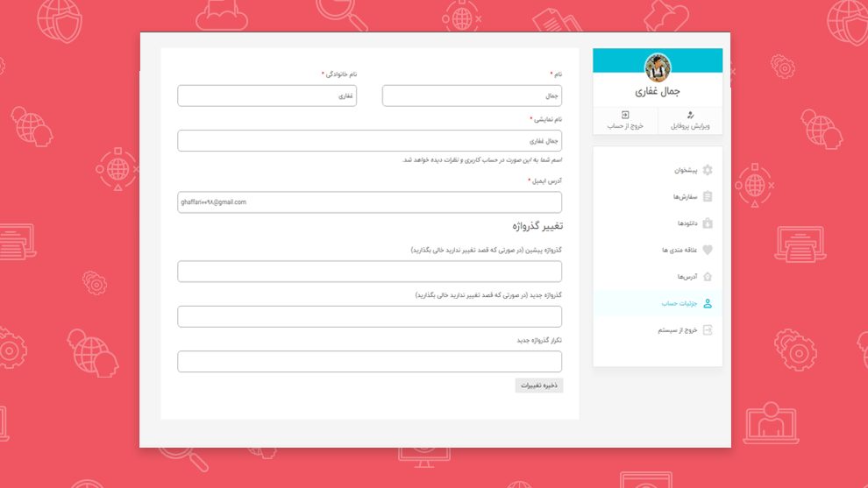
Task: Click the wishlist heart icon (علاقه مندی ها)
Action: pos(708,250)
